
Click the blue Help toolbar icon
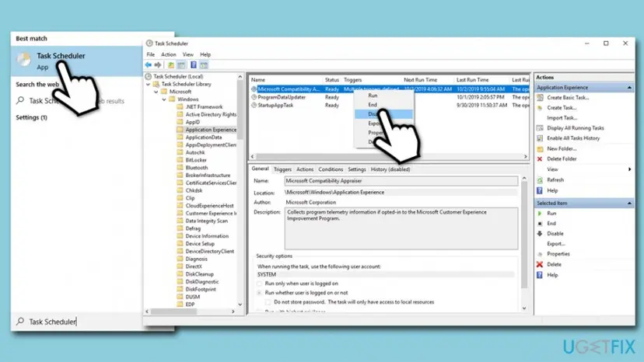(x=194, y=64)
